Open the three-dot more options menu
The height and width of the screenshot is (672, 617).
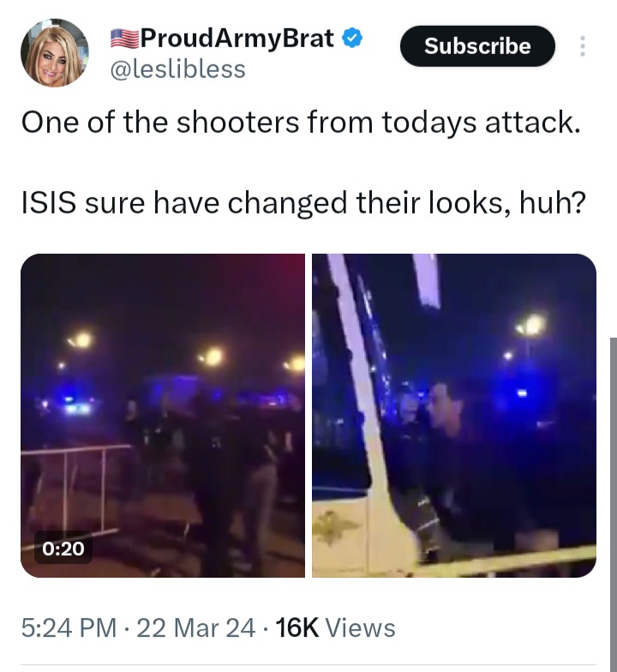pyautogui.click(x=582, y=46)
